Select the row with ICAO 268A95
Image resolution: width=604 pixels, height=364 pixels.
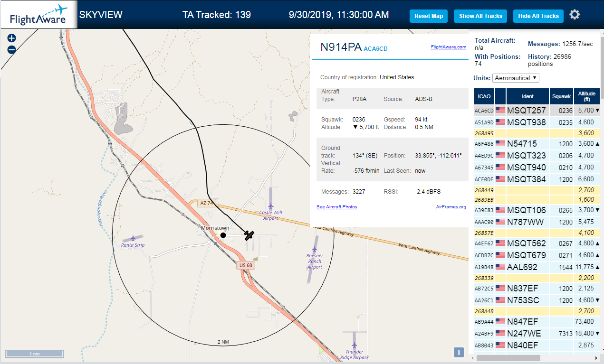(537, 133)
